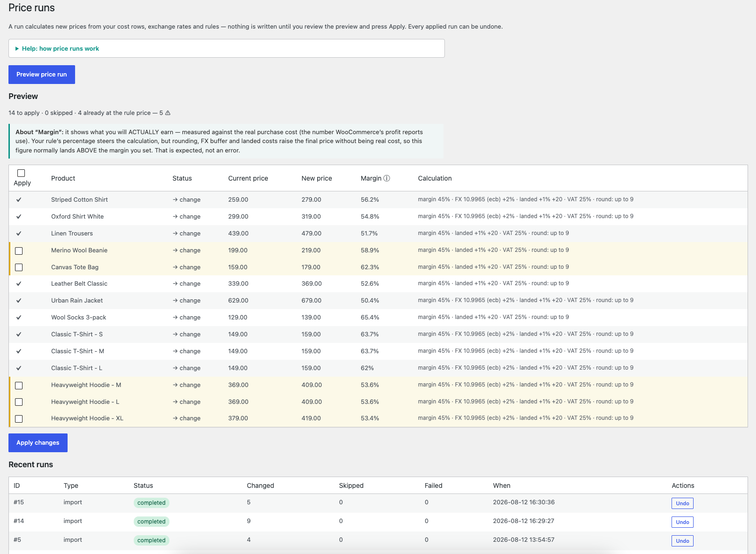Undo run #14

(x=682, y=522)
